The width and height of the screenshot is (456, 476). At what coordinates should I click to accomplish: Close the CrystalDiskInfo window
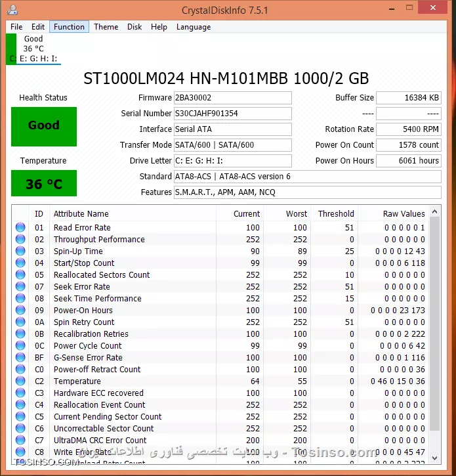[432, 8]
